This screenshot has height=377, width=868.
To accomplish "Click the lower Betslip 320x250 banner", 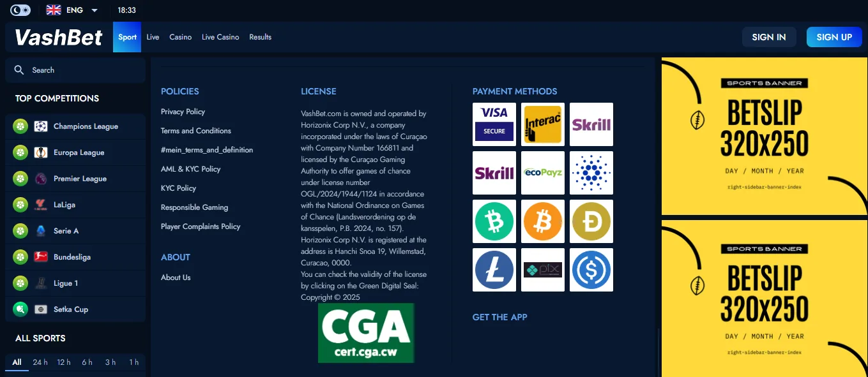I will click(x=765, y=299).
